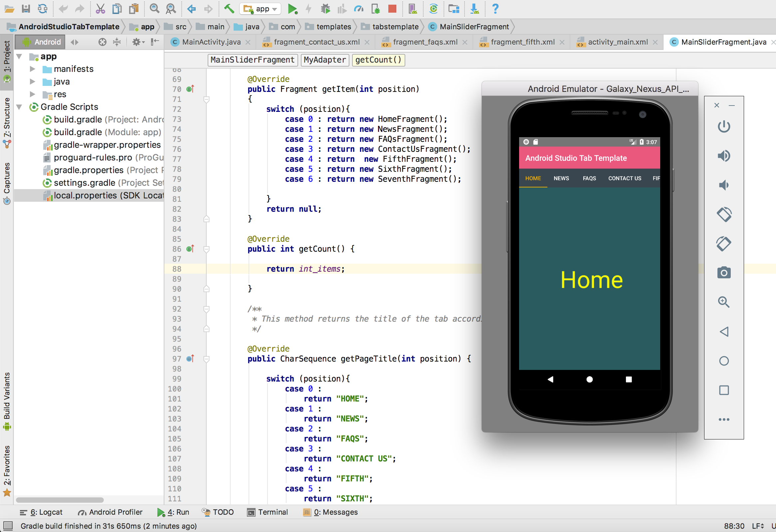Switch to the MainAdapter tab
Viewport: 776px width, 532px height.
[322, 60]
